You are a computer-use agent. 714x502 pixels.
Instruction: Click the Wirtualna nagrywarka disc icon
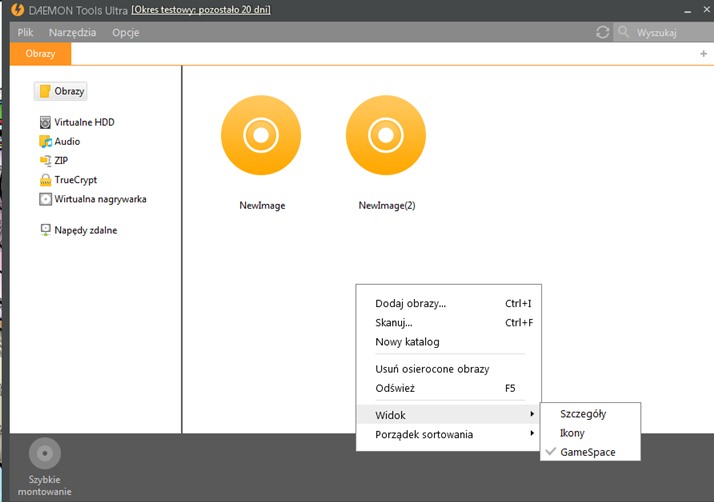click(x=45, y=199)
